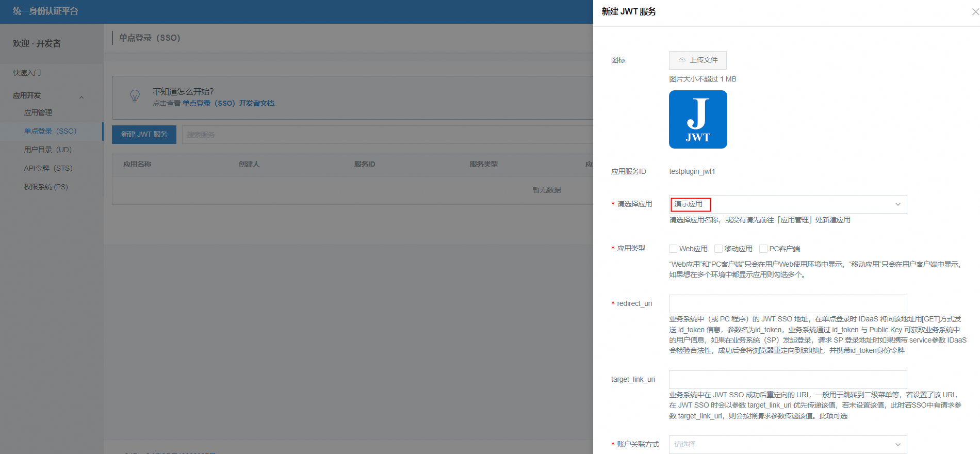This screenshot has width=980, height=454.
Task: Focus the redirect_uri input field
Action: point(787,304)
